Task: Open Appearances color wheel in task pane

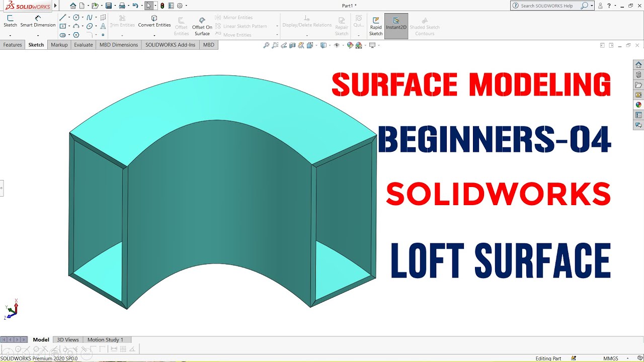Action: click(638, 105)
